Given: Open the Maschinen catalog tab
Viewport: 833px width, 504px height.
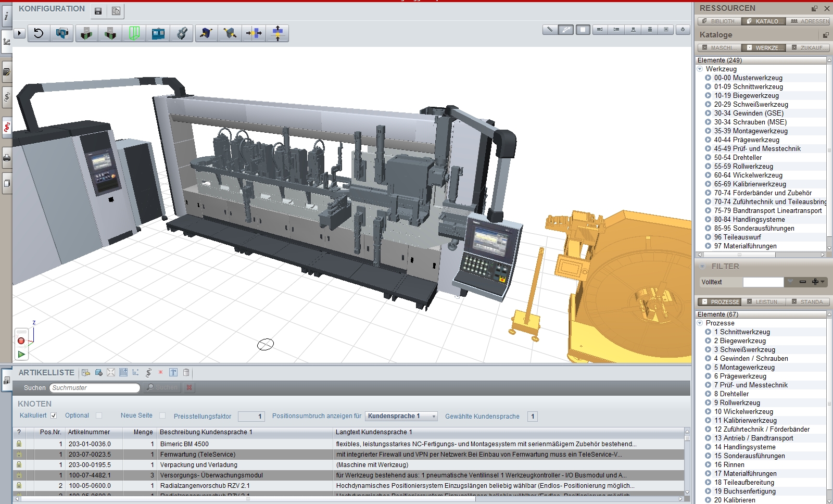Looking at the screenshot, I should coord(719,48).
